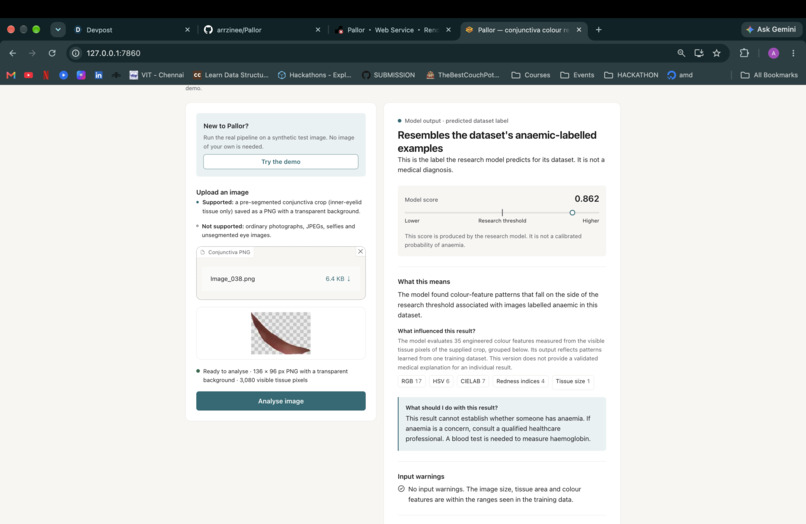The image size is (806, 524).
Task: Open the HACKATHON bookmarks folder
Action: click(x=631, y=75)
